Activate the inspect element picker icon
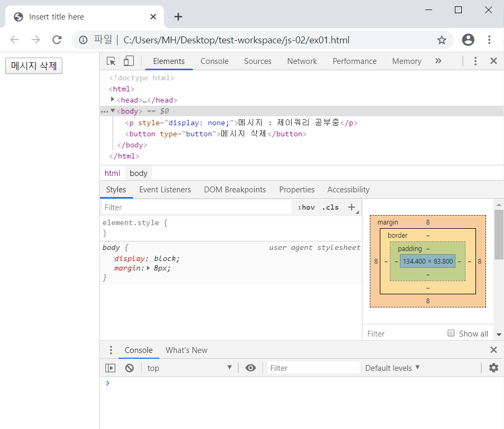504x429 pixels. 111,61
